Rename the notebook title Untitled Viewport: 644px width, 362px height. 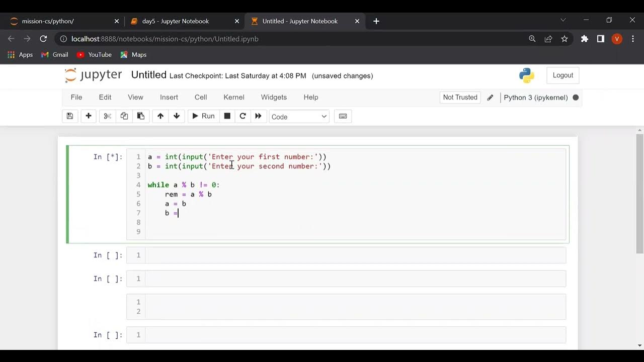[148, 75]
